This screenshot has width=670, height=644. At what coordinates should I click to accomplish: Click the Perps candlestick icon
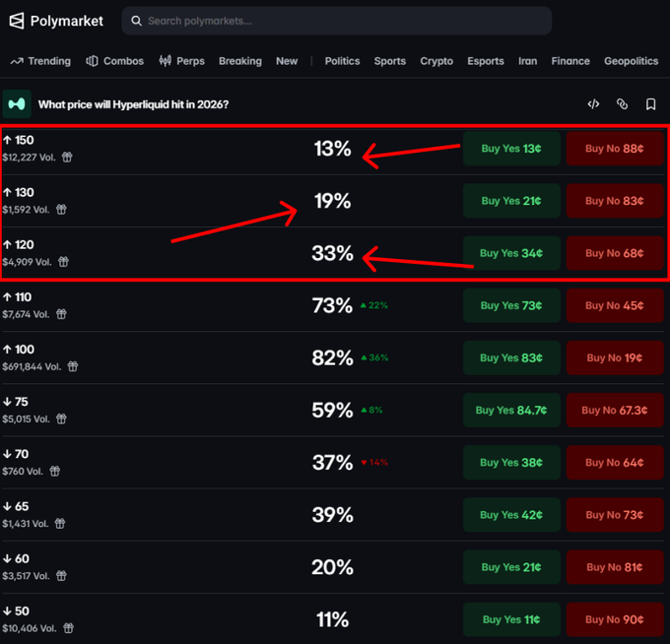[165, 61]
